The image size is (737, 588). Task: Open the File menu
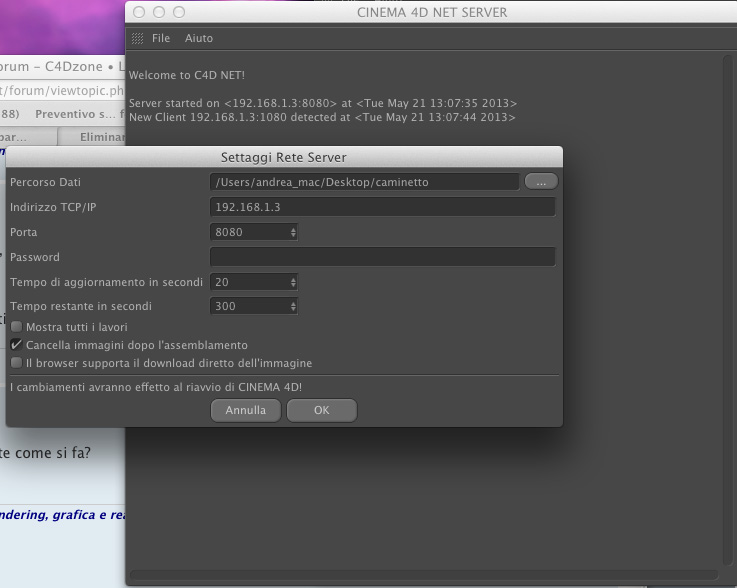tap(161, 38)
